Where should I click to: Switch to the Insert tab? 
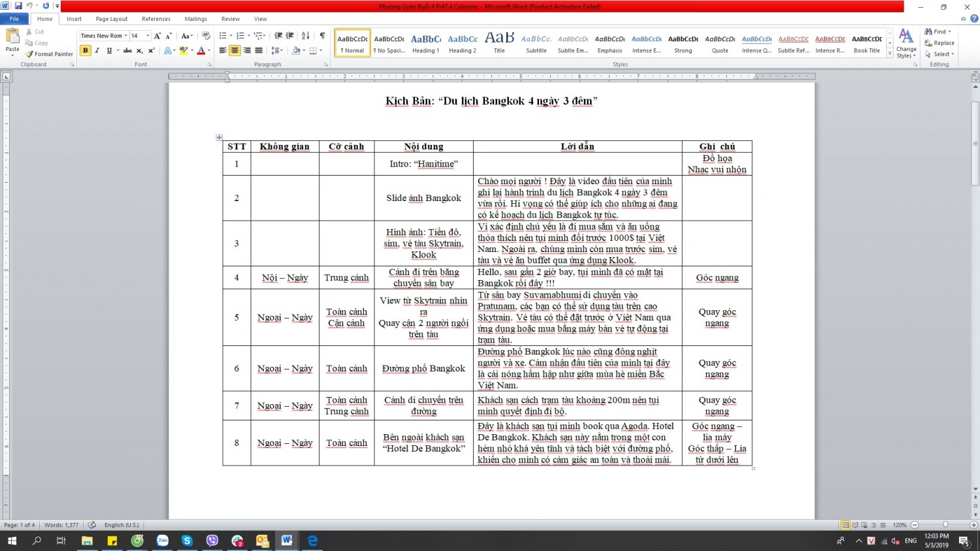(x=74, y=19)
